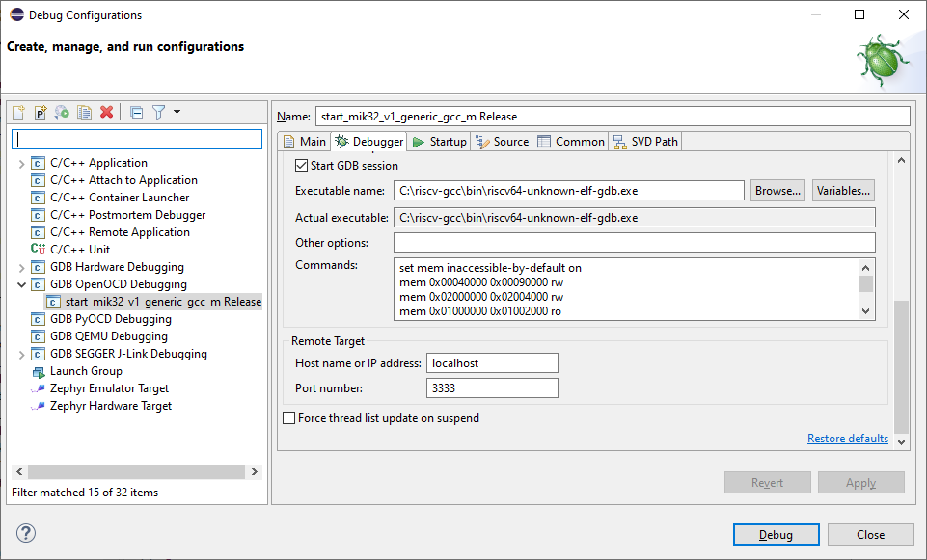Click the Port number field
The height and width of the screenshot is (560, 927).
[x=492, y=388]
